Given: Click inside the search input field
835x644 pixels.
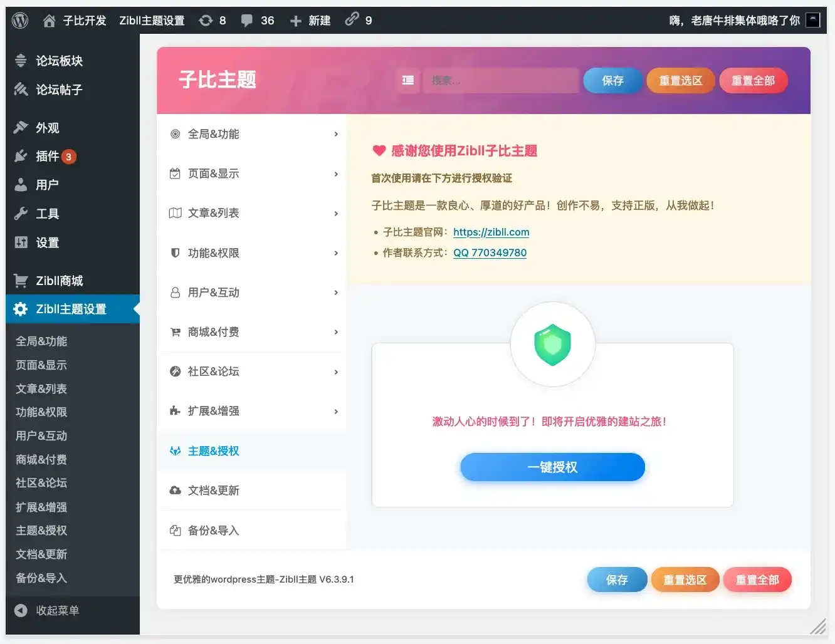Looking at the screenshot, I should (502, 80).
